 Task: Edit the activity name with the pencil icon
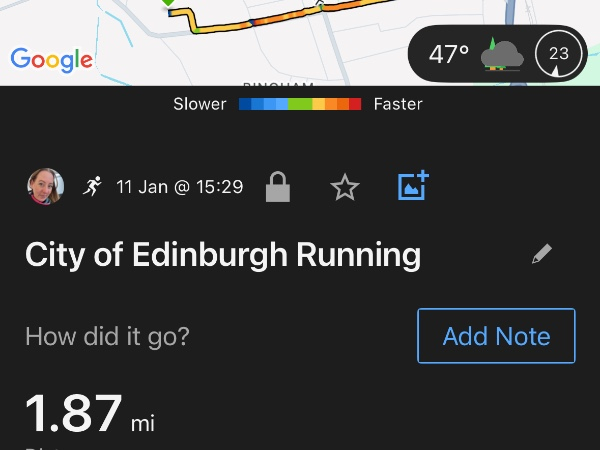542,254
